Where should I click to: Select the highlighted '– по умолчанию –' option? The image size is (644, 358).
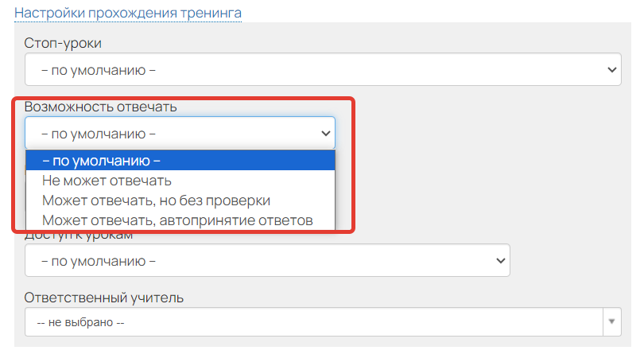[180, 160]
